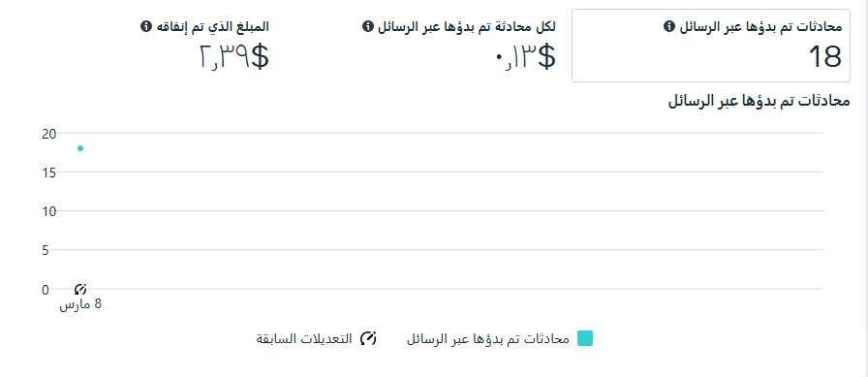Click the teal legend square
The width and height of the screenshot is (868, 377).
click(x=585, y=338)
